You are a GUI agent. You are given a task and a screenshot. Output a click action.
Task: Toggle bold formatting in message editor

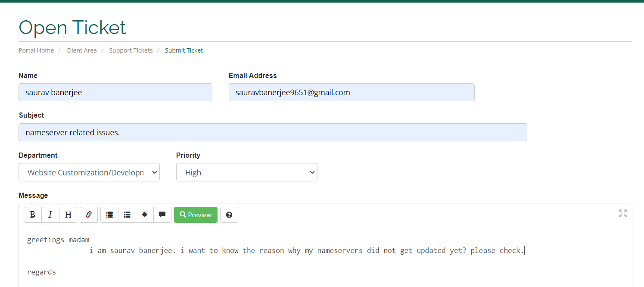coord(33,215)
